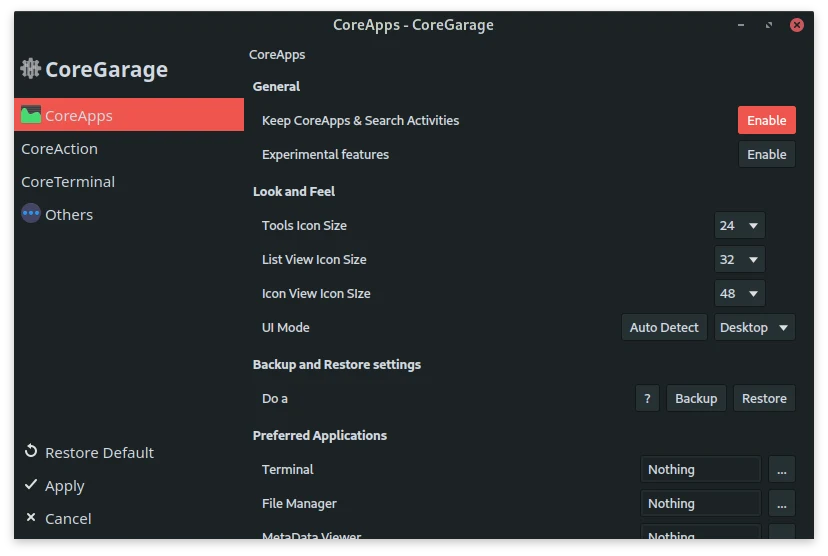
Task: Browse for Terminal application with ellipsis button
Action: (782, 469)
